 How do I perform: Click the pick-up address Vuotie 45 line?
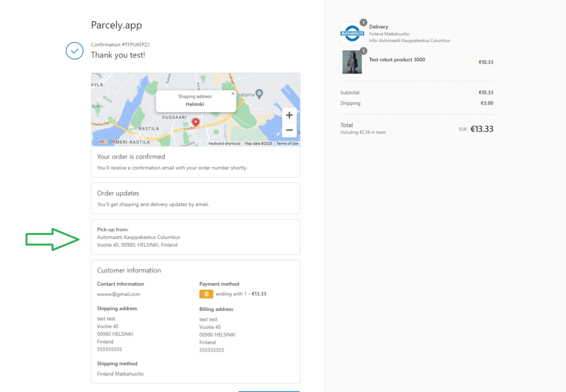pos(137,245)
